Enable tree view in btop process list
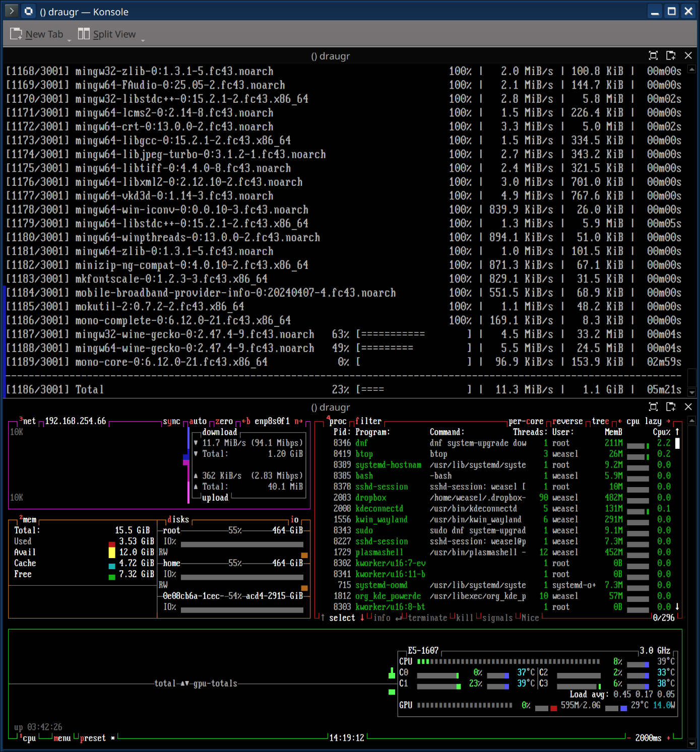 [x=600, y=421]
